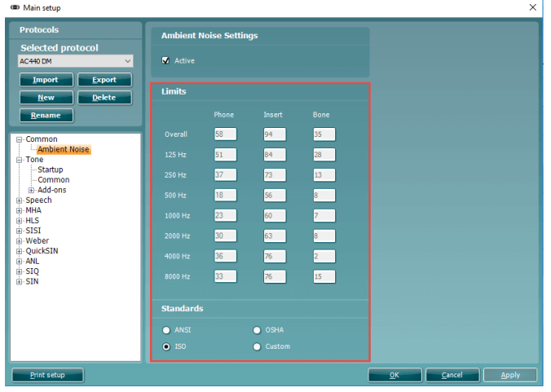The height and width of the screenshot is (392, 551).
Task: Click the 125 Hz Insert limit field
Action: (x=275, y=155)
